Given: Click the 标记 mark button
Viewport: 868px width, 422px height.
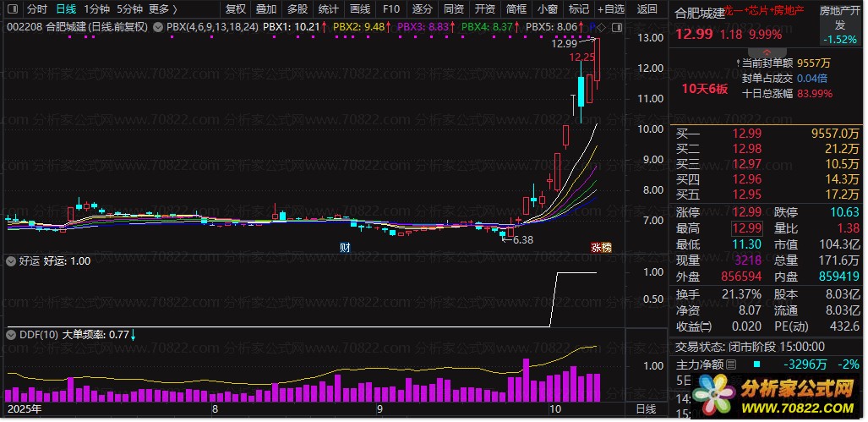Looking at the screenshot, I should (x=579, y=8).
